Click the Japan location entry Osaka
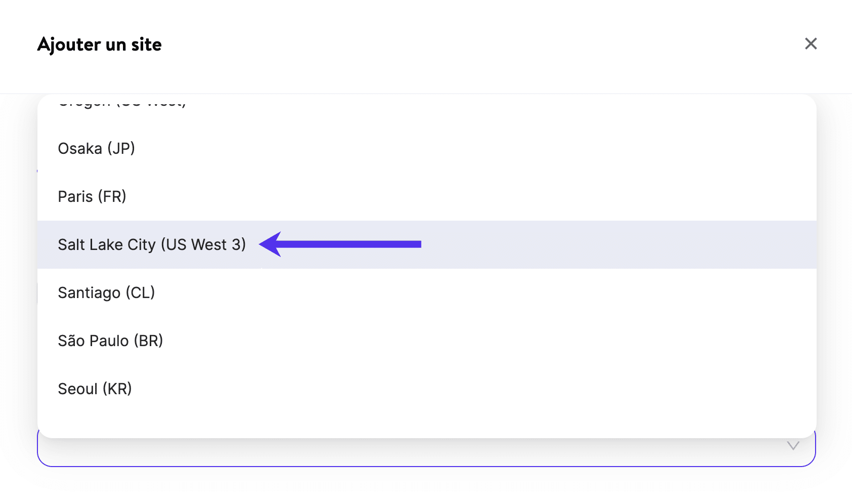This screenshot has width=852, height=504. pyautogui.click(x=96, y=148)
